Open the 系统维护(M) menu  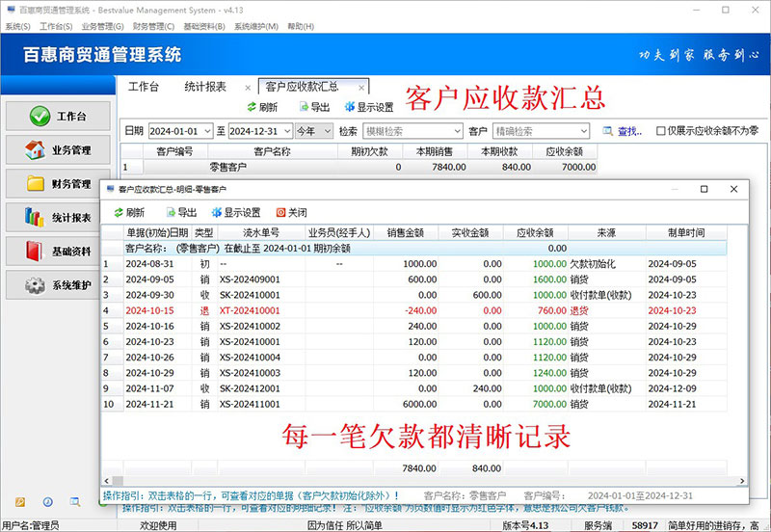point(256,27)
